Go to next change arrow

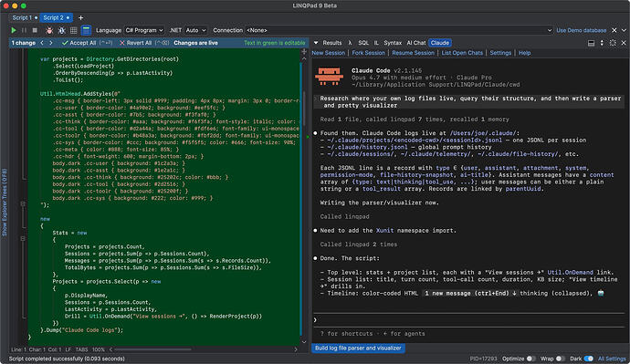tap(50, 43)
